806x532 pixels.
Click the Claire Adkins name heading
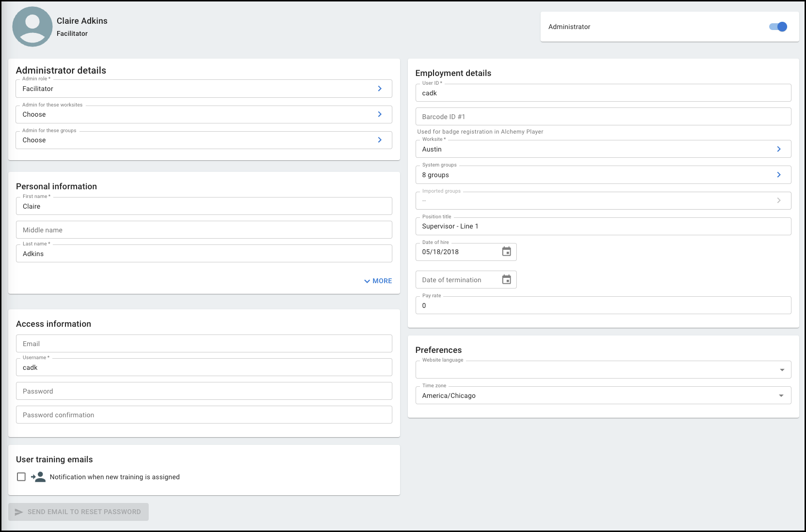[82, 21]
